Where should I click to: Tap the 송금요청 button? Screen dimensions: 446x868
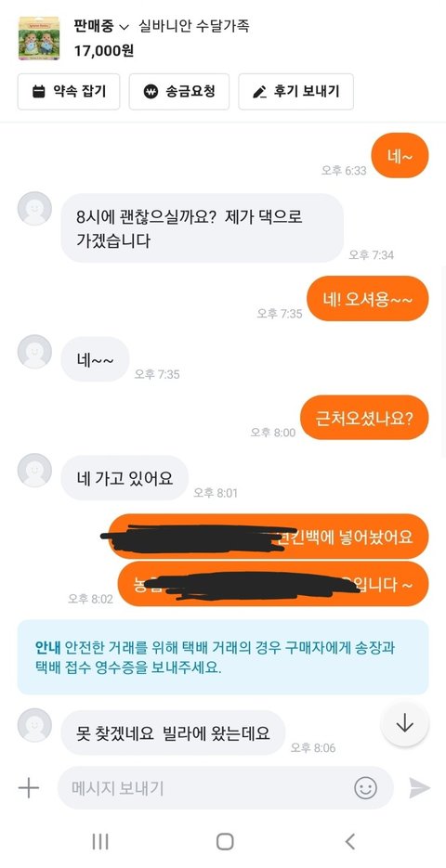[x=179, y=91]
